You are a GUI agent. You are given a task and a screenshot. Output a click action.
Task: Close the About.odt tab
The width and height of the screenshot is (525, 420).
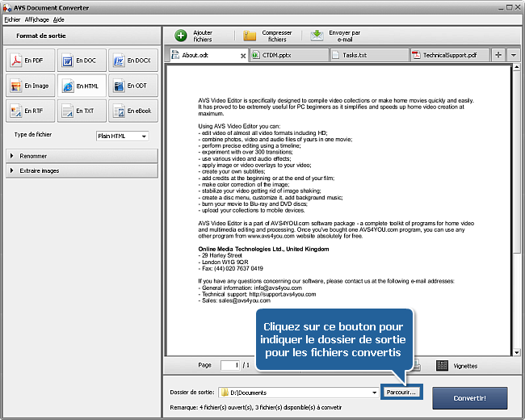pos(243,56)
